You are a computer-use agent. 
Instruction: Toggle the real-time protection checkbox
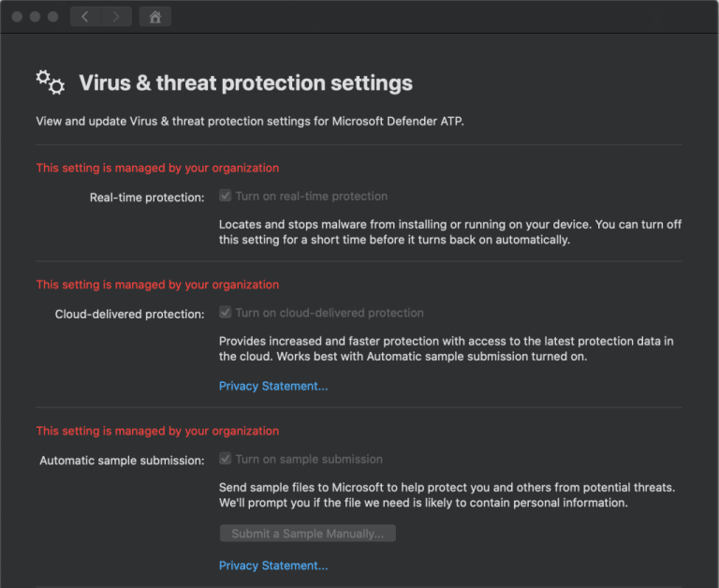tap(225, 197)
